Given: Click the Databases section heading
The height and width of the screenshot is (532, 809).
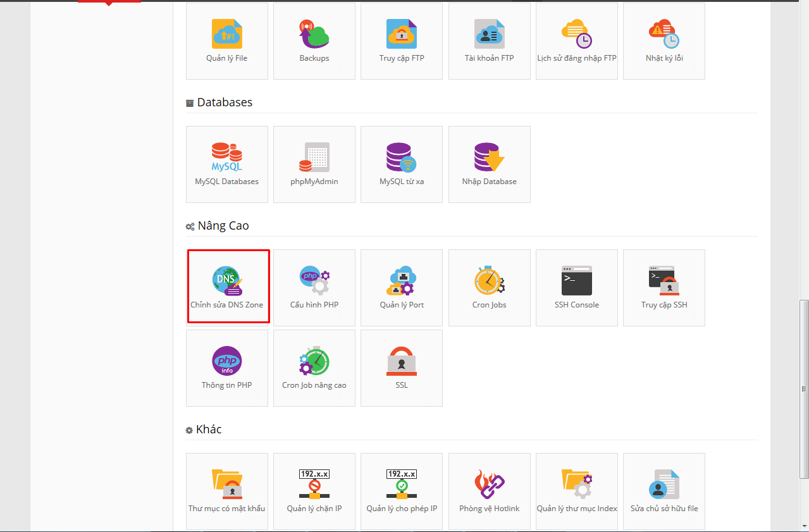Looking at the screenshot, I should coord(225,102).
